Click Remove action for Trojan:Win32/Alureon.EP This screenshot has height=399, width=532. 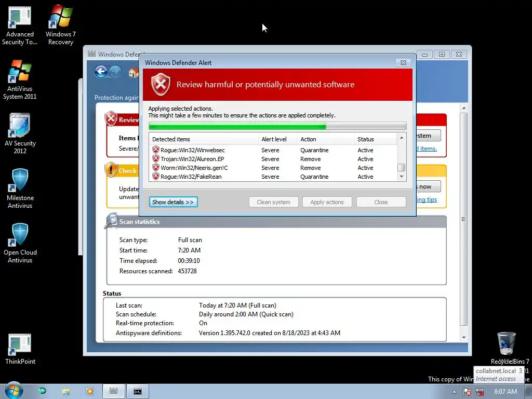point(311,159)
